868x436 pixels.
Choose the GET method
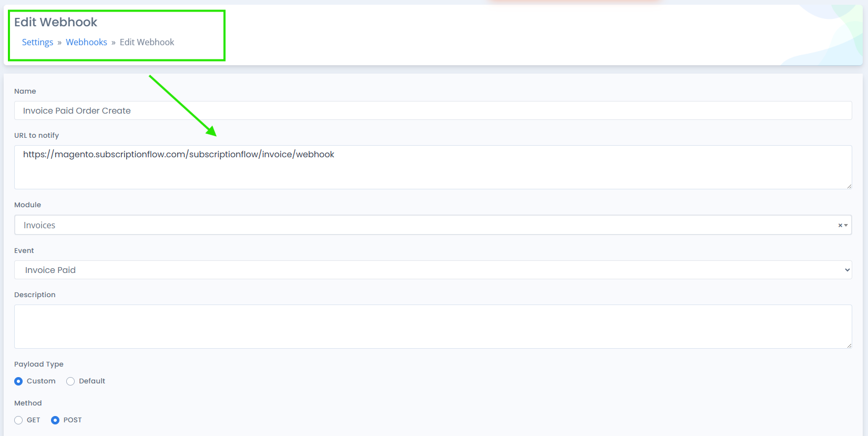pyautogui.click(x=18, y=420)
